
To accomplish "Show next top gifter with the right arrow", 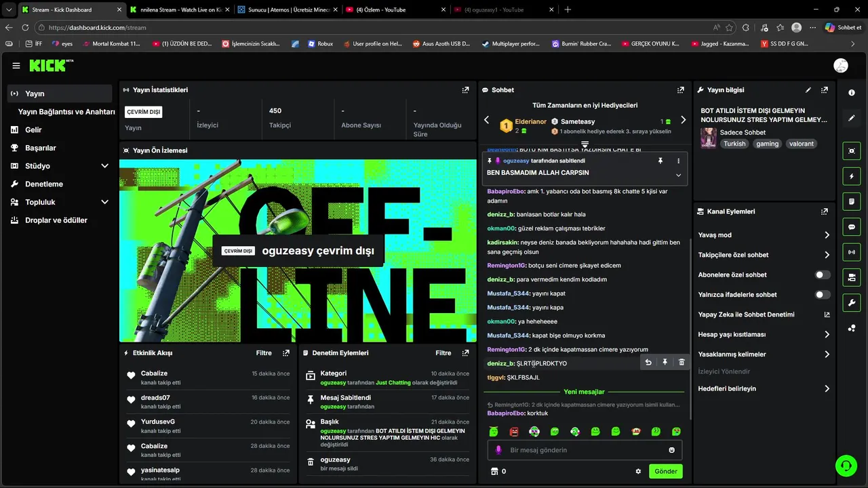I will (x=683, y=120).
